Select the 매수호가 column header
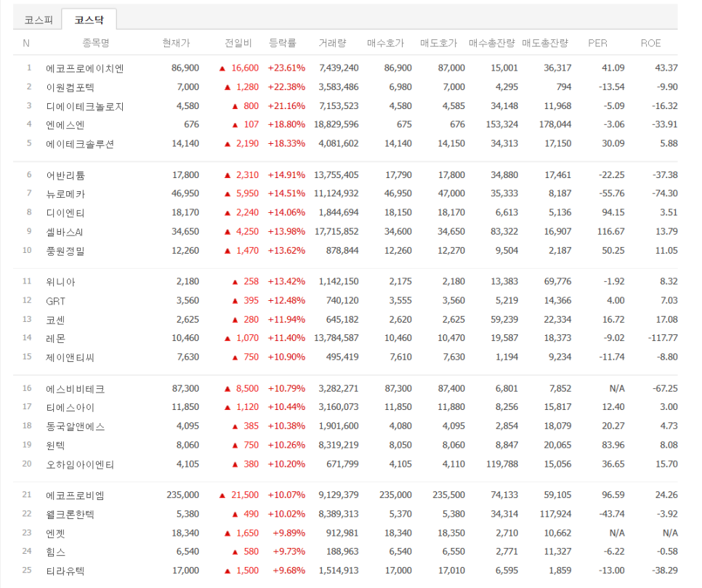The width and height of the screenshot is (702, 588). tap(385, 43)
